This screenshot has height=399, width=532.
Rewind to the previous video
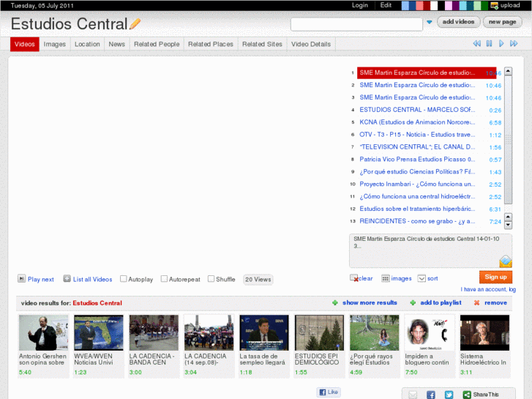(476, 43)
